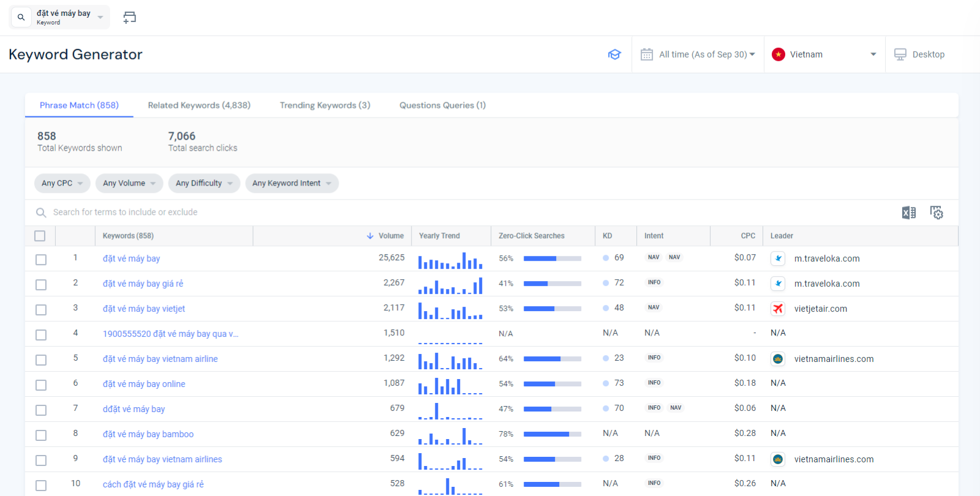Open Any Keyword Intent filter
The width and height of the screenshot is (980, 496).
(x=292, y=183)
